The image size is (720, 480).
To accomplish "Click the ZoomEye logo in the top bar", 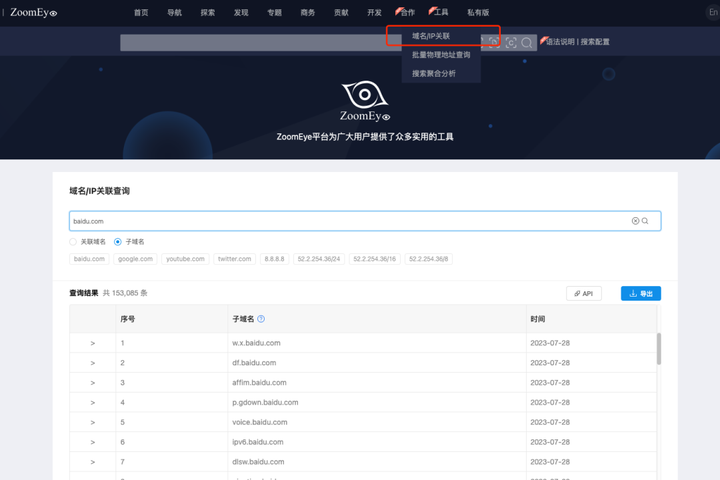I will coord(34,12).
